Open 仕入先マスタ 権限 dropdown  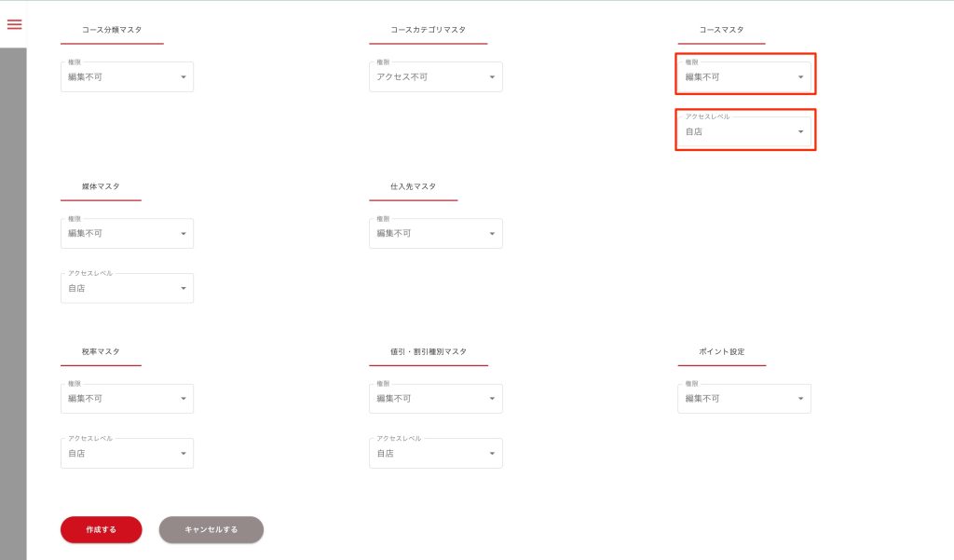[435, 234]
